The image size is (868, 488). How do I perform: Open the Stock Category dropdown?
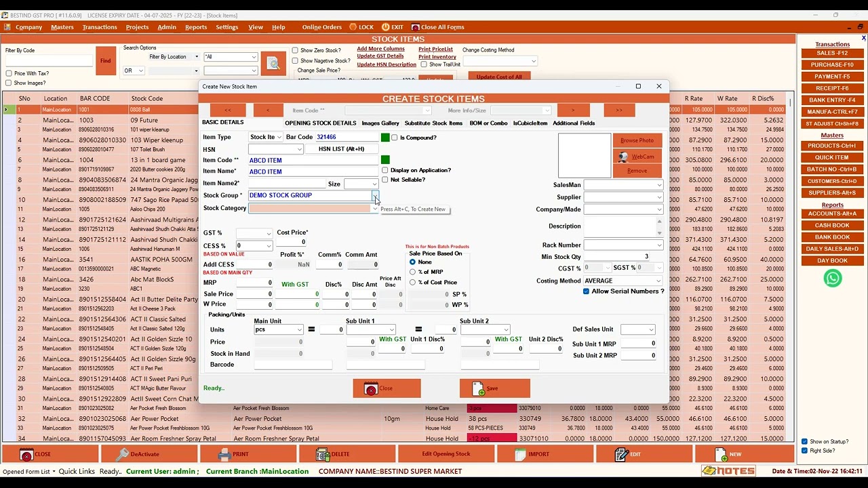click(x=374, y=209)
